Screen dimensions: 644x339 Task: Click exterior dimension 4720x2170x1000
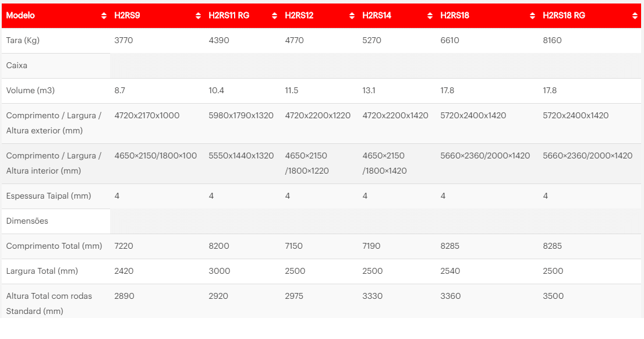pos(147,115)
